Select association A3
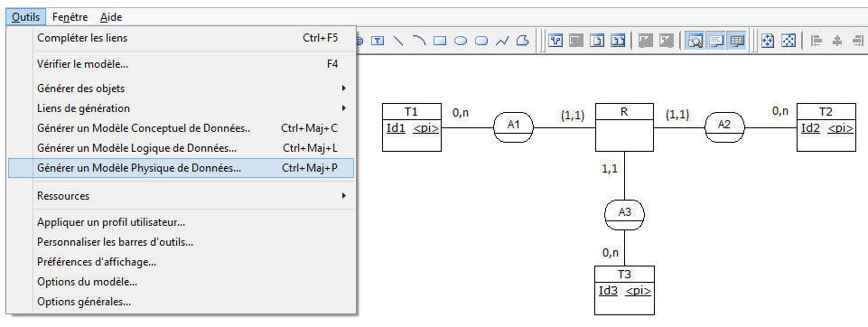868x327 pixels. tap(624, 215)
